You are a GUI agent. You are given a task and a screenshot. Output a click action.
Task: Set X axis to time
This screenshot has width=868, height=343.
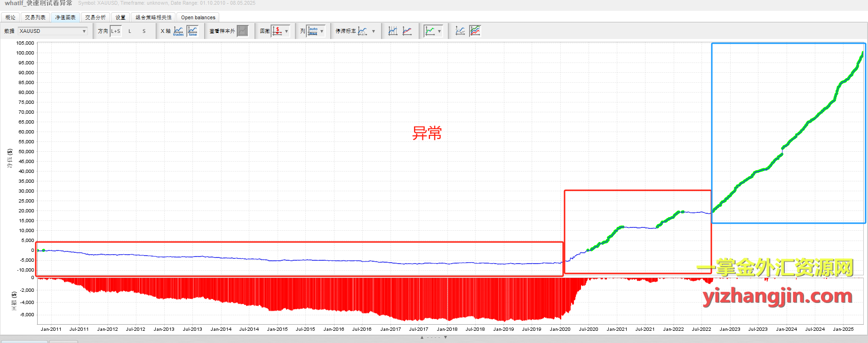pos(193,31)
